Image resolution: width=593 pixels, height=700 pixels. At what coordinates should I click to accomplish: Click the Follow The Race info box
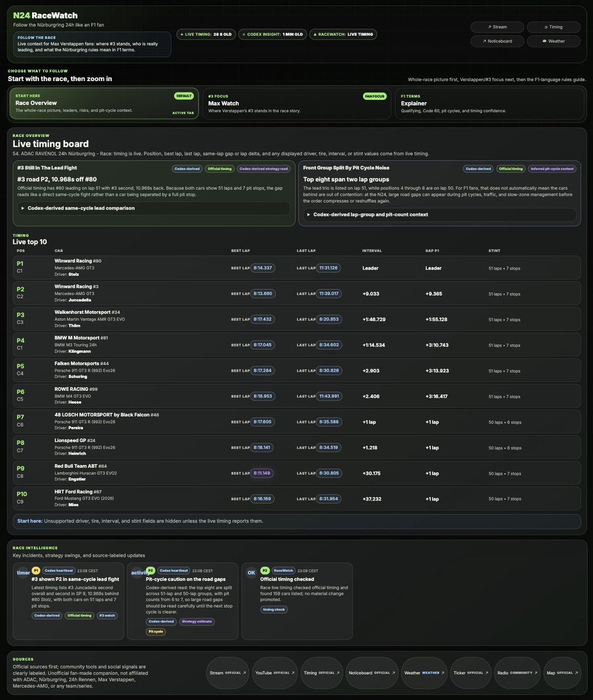click(x=92, y=44)
